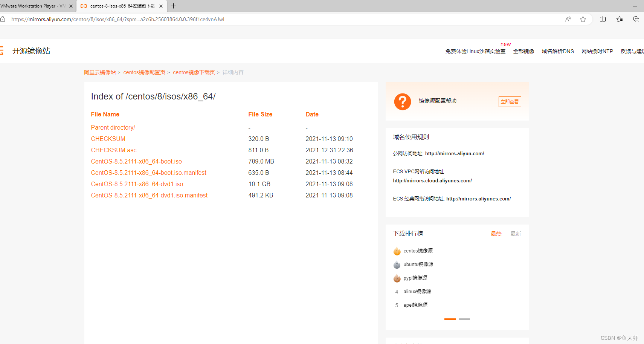Click the site lock icon in address bar

(3, 19)
